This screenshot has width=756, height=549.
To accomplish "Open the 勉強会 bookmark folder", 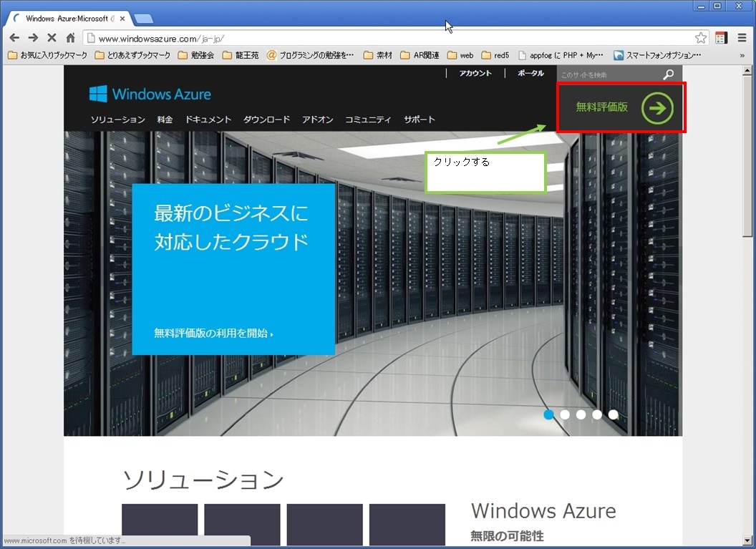I will point(195,55).
